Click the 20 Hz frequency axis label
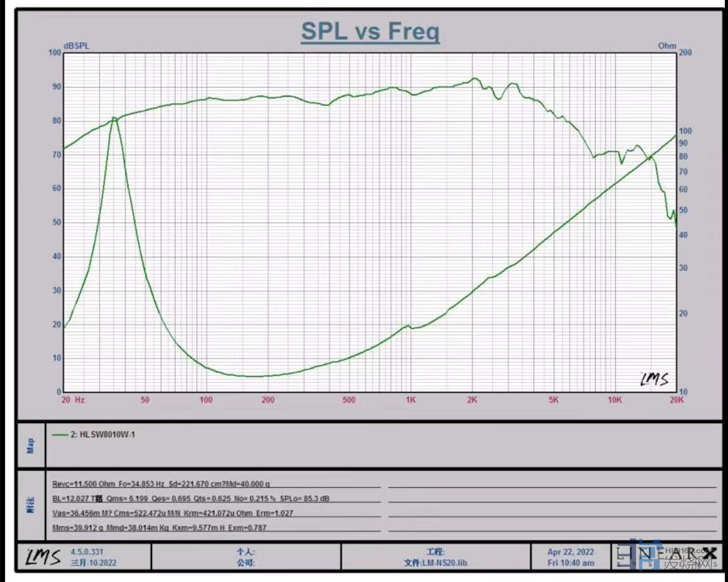 pyautogui.click(x=73, y=400)
